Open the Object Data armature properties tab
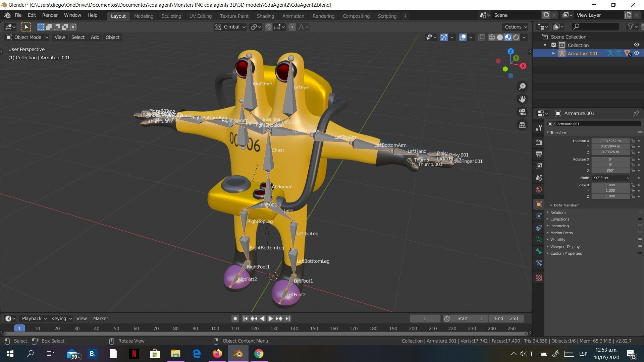 539,240
